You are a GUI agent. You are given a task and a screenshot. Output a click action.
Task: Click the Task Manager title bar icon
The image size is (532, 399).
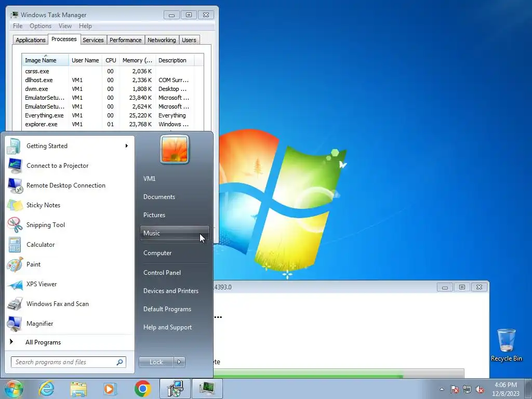pos(14,15)
